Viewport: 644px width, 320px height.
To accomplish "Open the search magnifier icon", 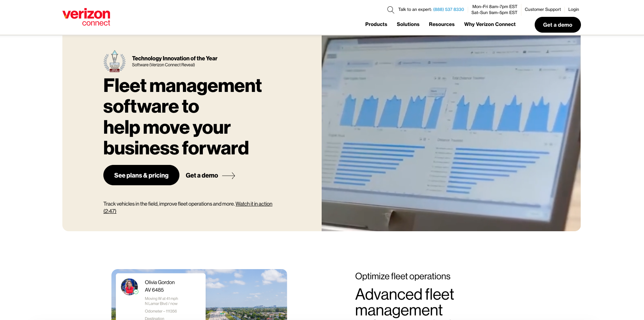I will (391, 10).
